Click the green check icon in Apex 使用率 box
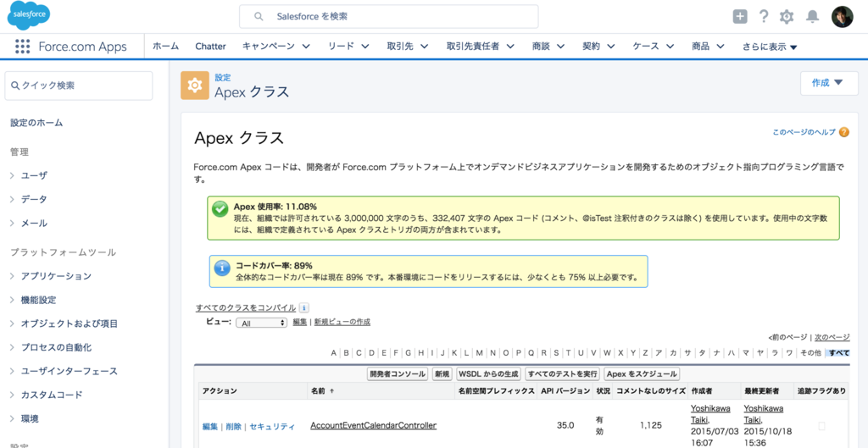The height and width of the screenshot is (448, 868). (220, 209)
